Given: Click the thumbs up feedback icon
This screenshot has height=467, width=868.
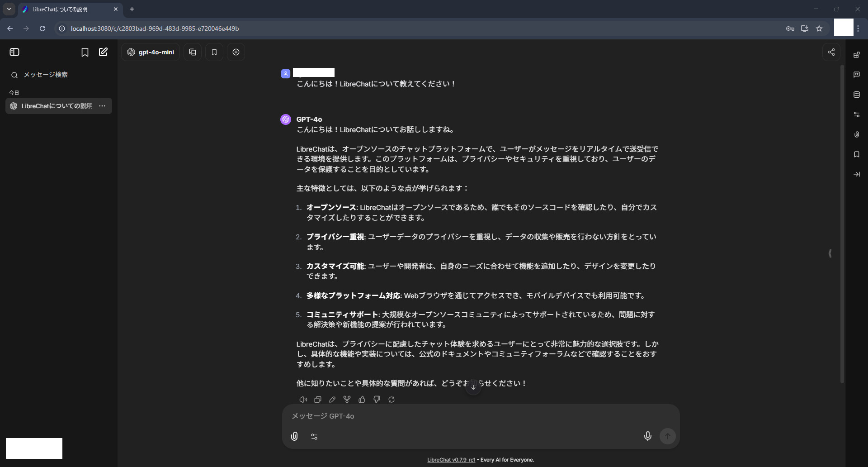Looking at the screenshot, I should point(362,400).
